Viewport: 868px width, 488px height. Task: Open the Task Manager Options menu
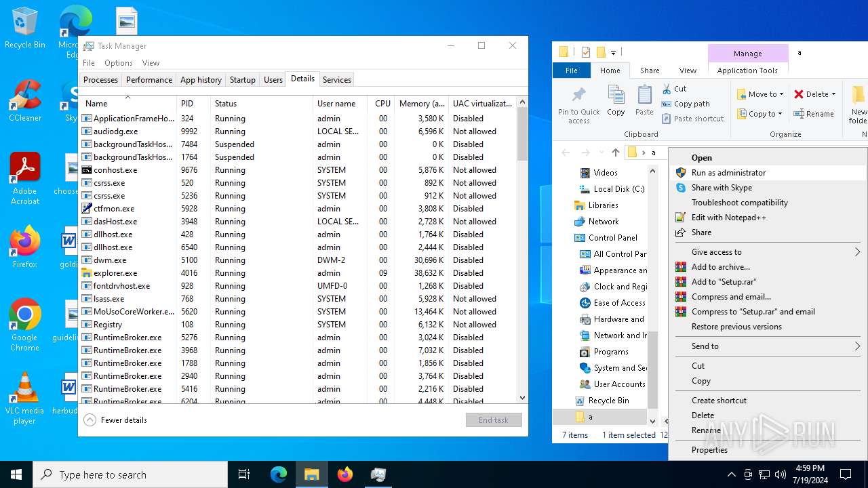click(119, 63)
